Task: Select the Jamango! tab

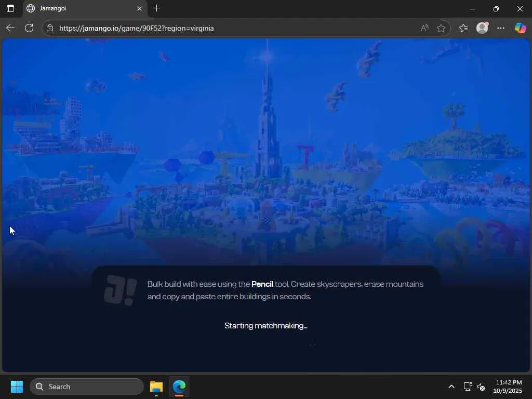Action: click(x=85, y=8)
